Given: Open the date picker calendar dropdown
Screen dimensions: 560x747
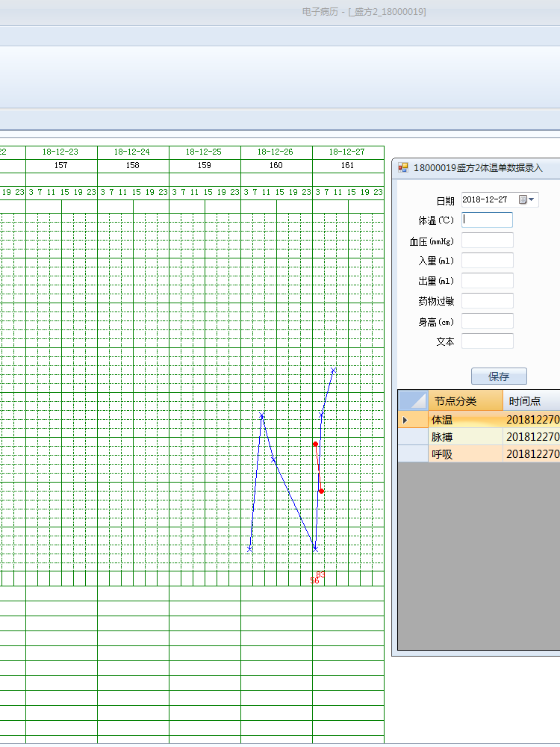Looking at the screenshot, I should click(526, 199).
